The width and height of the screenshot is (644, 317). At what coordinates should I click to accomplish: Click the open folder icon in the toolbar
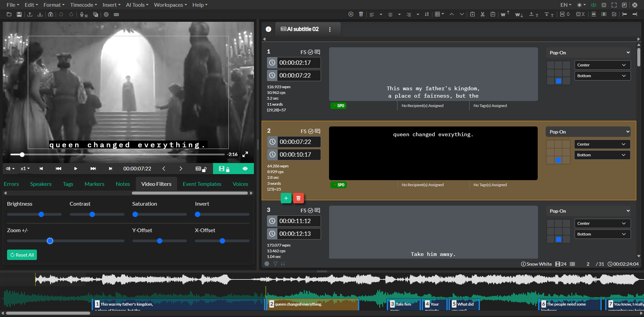(9, 14)
